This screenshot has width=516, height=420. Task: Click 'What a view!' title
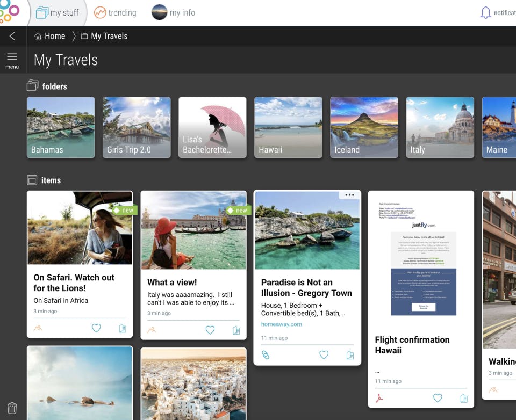click(x=172, y=282)
